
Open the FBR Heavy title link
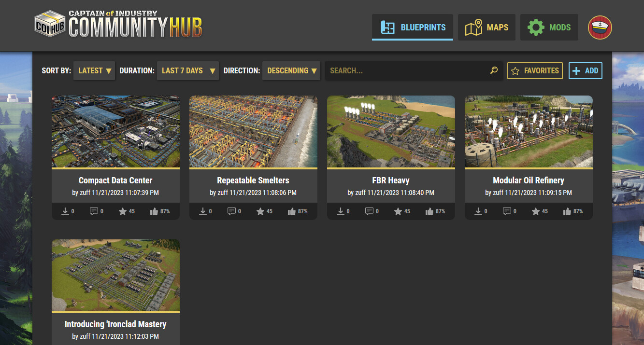[391, 180]
